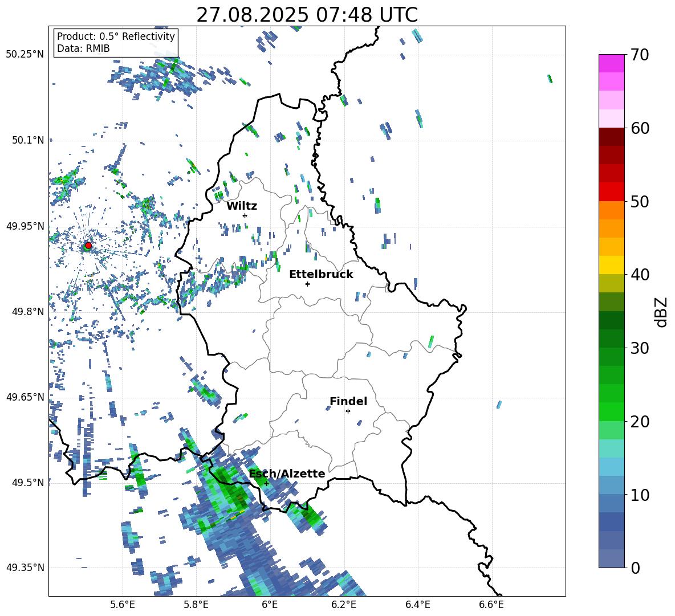Click the Wiltz station cross marker
Image resolution: width=675 pixels, height=616 pixels.
point(245,215)
